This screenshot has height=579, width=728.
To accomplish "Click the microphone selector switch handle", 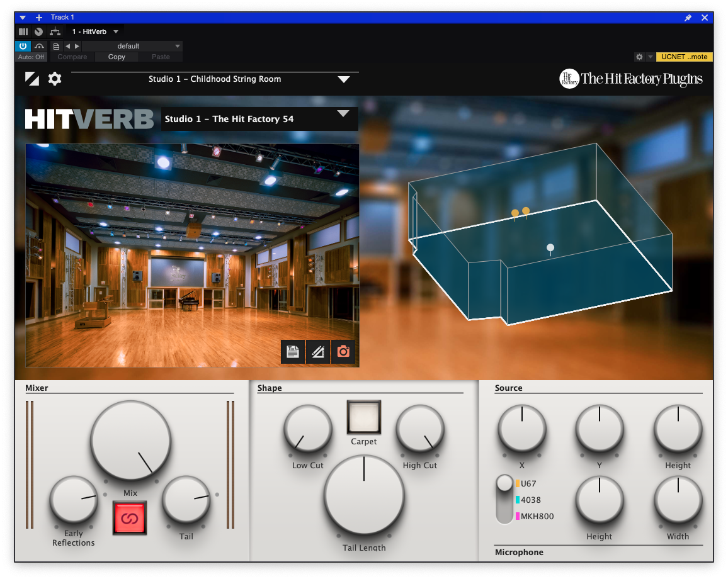I will click(504, 483).
